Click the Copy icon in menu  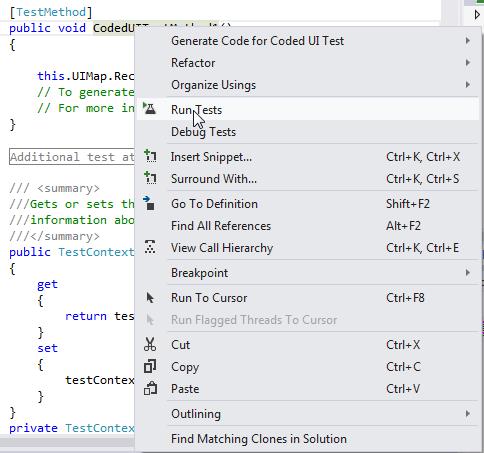coord(150,366)
